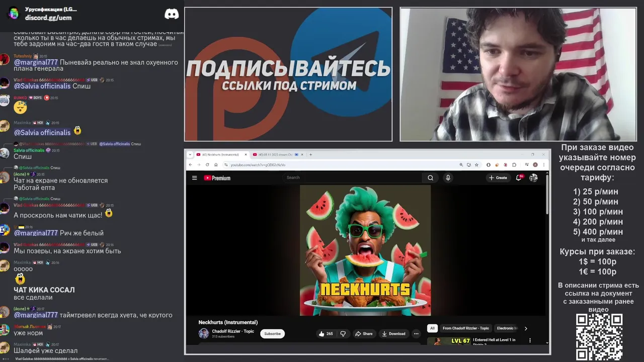
Task: Open the media control icon in Chrome toolbar
Action: click(526, 165)
